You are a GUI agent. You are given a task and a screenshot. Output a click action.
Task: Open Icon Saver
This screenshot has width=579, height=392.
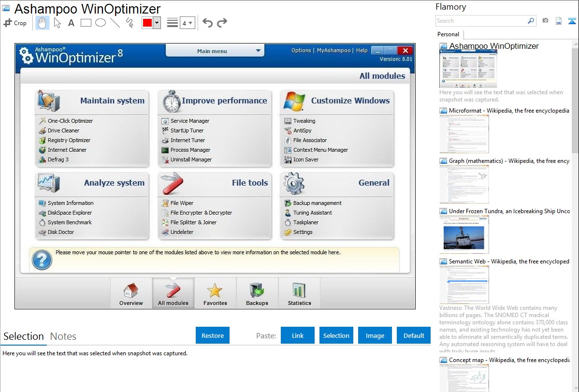301,159
